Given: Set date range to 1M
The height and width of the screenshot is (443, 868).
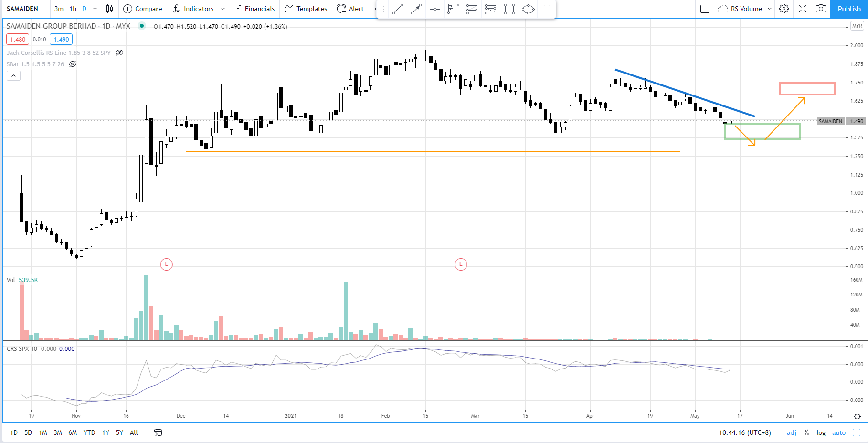Looking at the screenshot, I should 43,432.
